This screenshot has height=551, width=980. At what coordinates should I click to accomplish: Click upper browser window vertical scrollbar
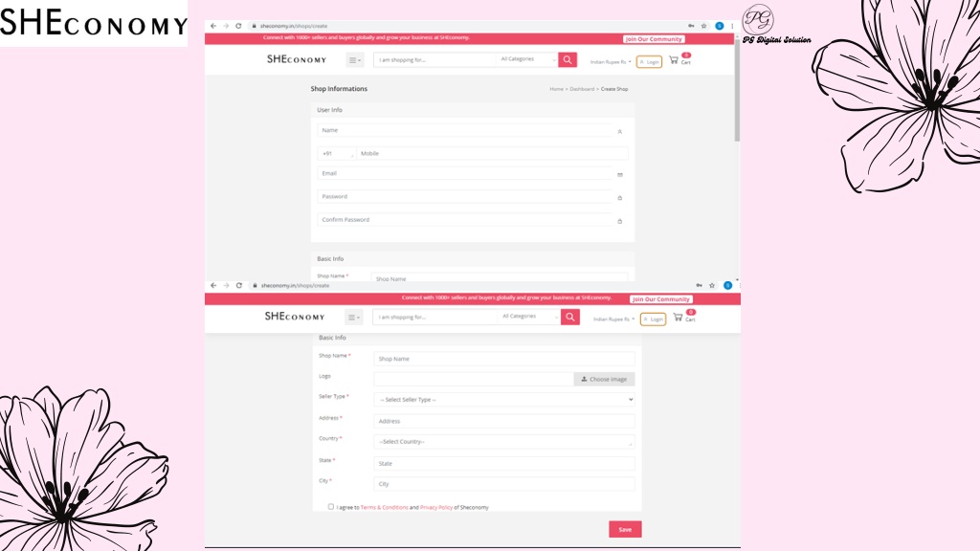737,92
